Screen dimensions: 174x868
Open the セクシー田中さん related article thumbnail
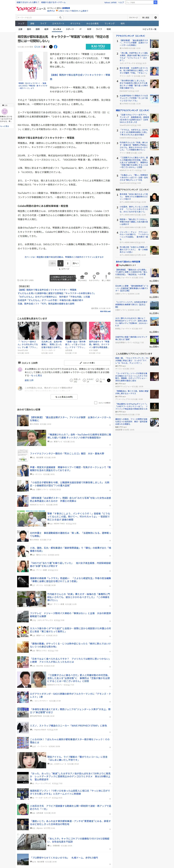[x=28, y=331]
